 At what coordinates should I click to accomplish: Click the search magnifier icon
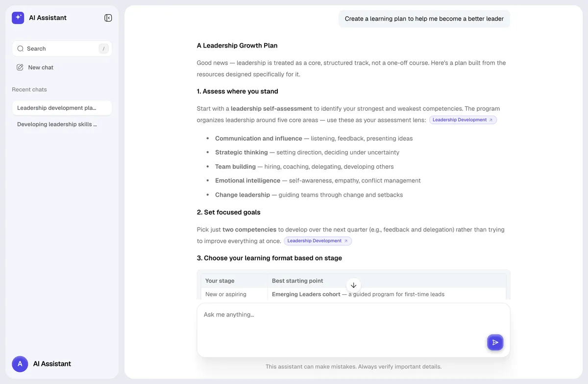coord(21,49)
